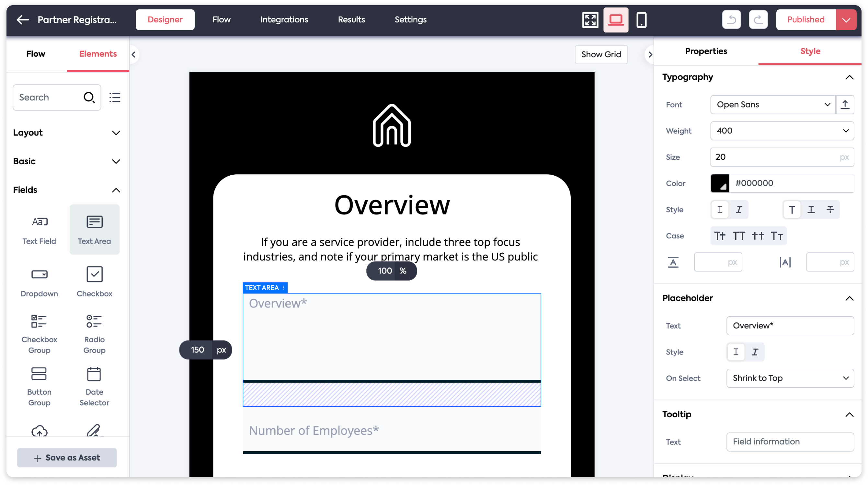Open the On Select dropdown

[790, 378]
